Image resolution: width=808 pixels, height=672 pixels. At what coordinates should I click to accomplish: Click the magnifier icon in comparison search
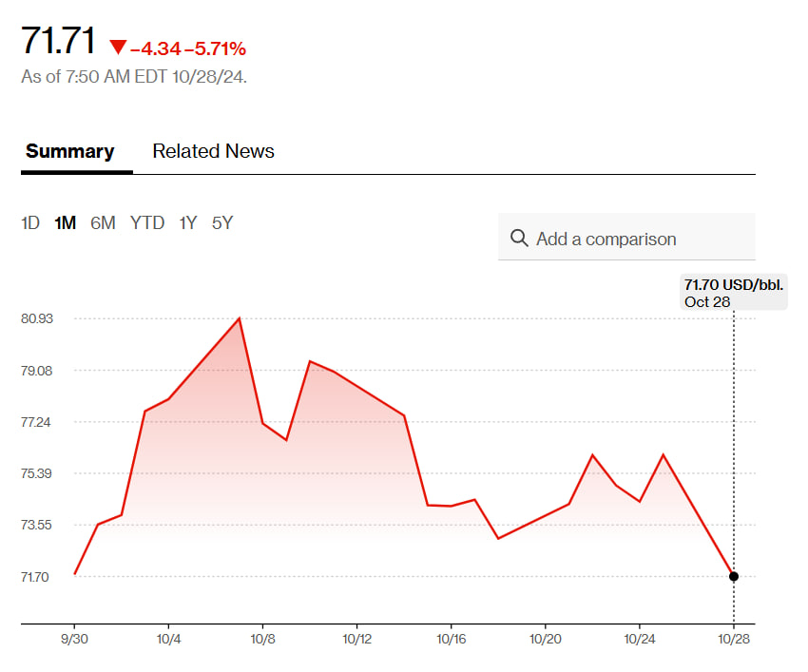(519, 238)
